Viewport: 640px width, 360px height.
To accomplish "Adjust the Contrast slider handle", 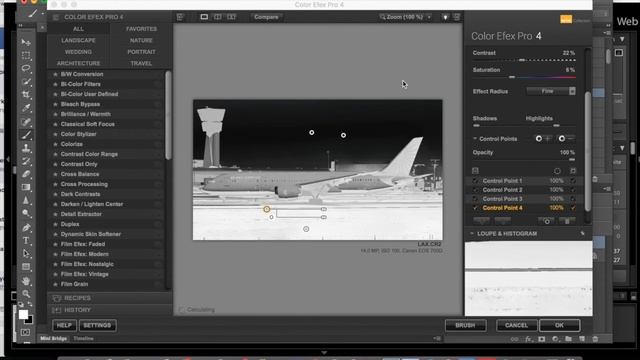I will [522, 60].
